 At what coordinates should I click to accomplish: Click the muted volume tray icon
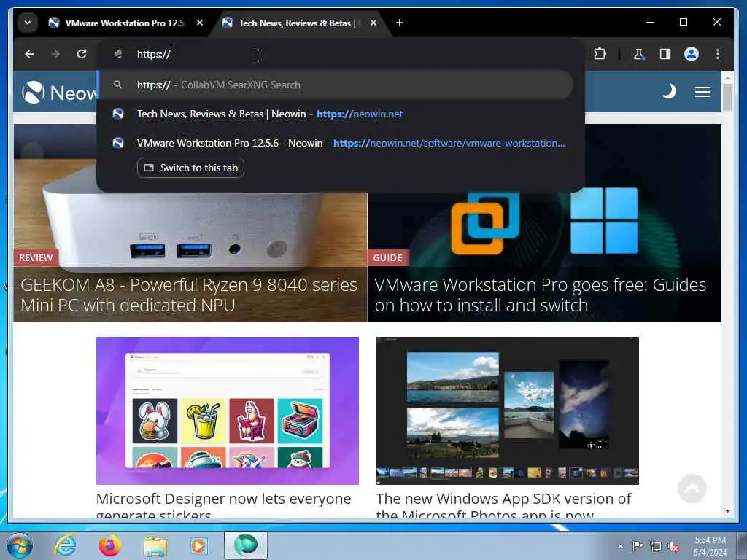point(673,547)
